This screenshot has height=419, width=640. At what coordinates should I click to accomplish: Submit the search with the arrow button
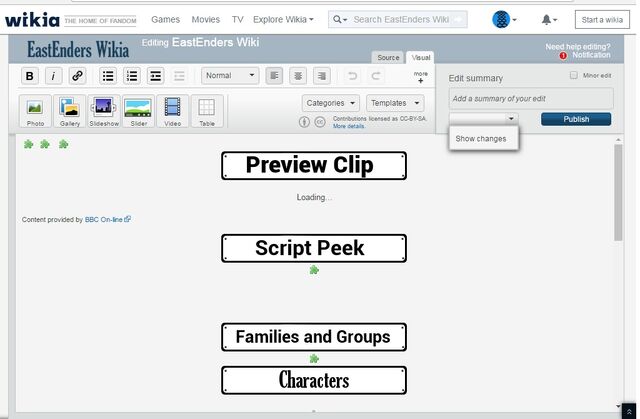coord(459,20)
